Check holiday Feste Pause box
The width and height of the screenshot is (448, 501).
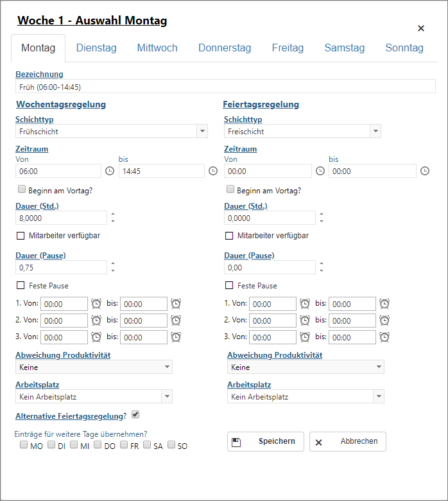pos(229,285)
